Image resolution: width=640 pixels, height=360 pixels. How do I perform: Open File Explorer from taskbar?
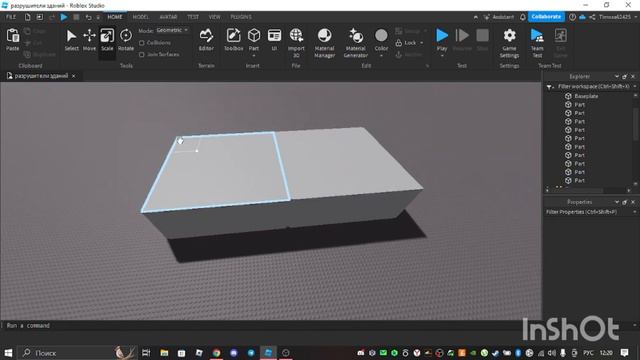click(164, 352)
